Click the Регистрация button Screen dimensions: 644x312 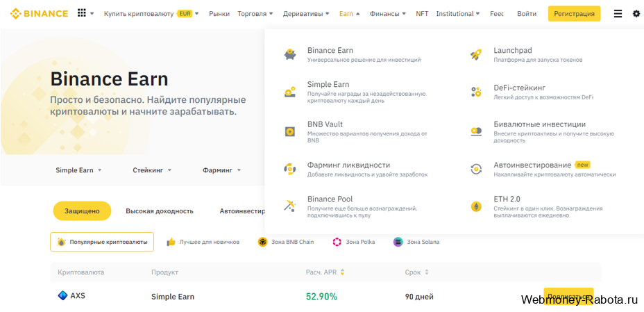click(x=574, y=14)
